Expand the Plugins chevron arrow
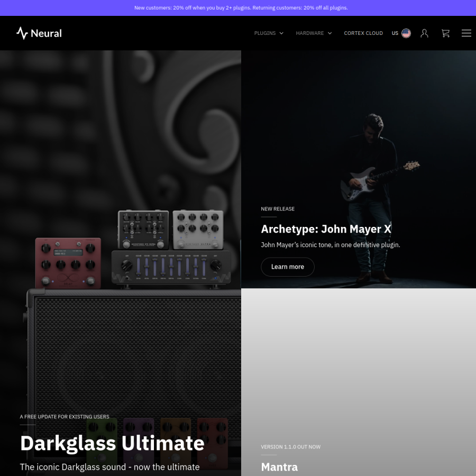Screen dimensions: 476x476 pos(281,33)
